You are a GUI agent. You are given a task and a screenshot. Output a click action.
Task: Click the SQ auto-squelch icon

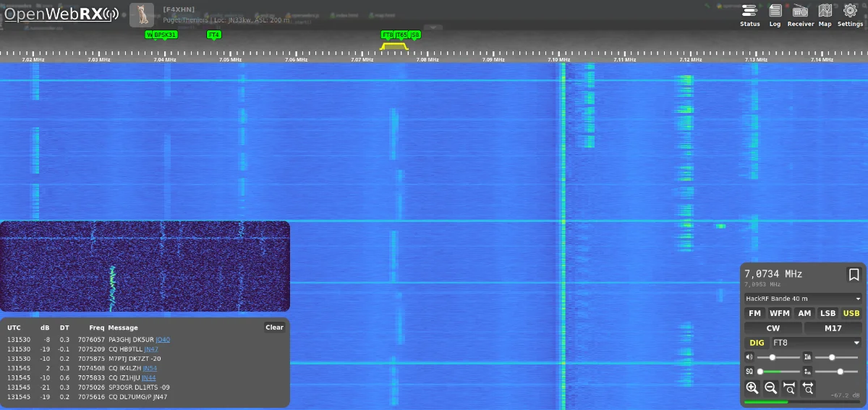[749, 371]
